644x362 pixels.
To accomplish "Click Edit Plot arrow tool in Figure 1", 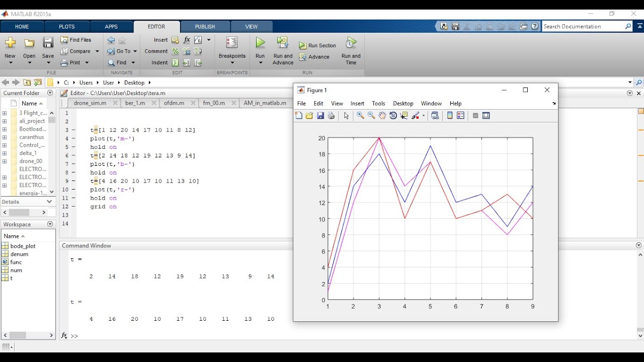I will pyautogui.click(x=346, y=116).
